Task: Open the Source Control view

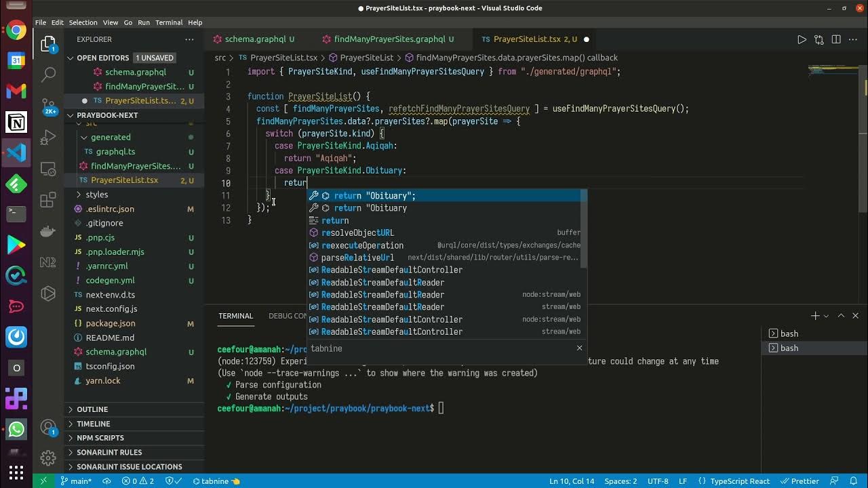Action: click(x=48, y=106)
